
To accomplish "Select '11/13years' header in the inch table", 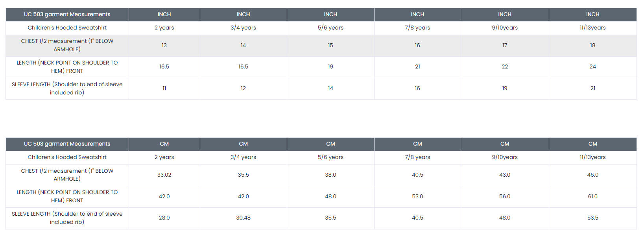I will click(592, 28).
